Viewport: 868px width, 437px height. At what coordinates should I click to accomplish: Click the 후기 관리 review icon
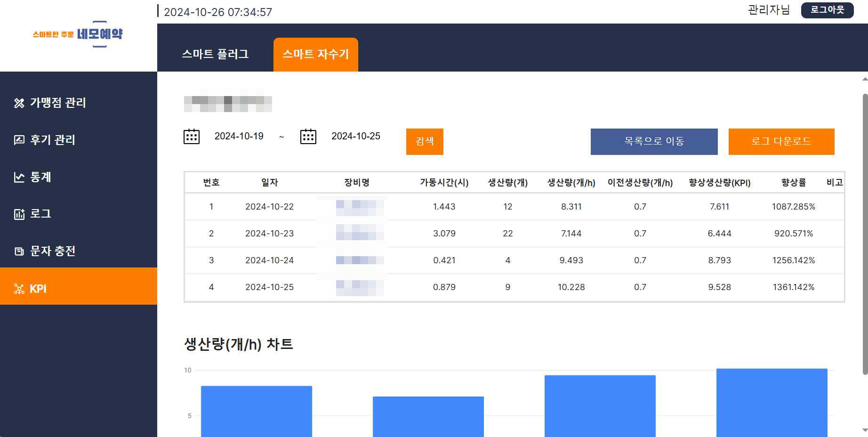[19, 140]
